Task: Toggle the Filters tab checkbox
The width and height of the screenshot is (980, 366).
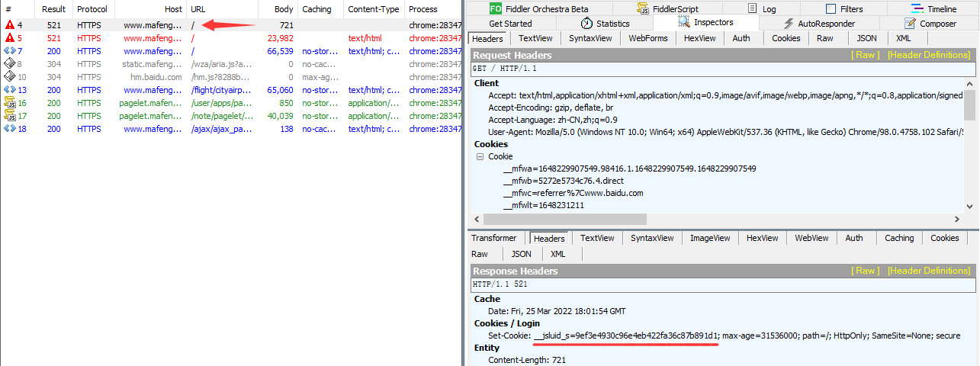Action: [825, 9]
